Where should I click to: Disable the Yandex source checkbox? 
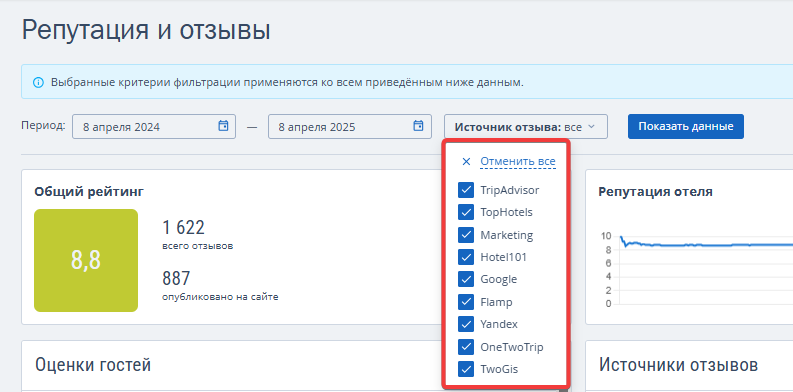tap(466, 324)
